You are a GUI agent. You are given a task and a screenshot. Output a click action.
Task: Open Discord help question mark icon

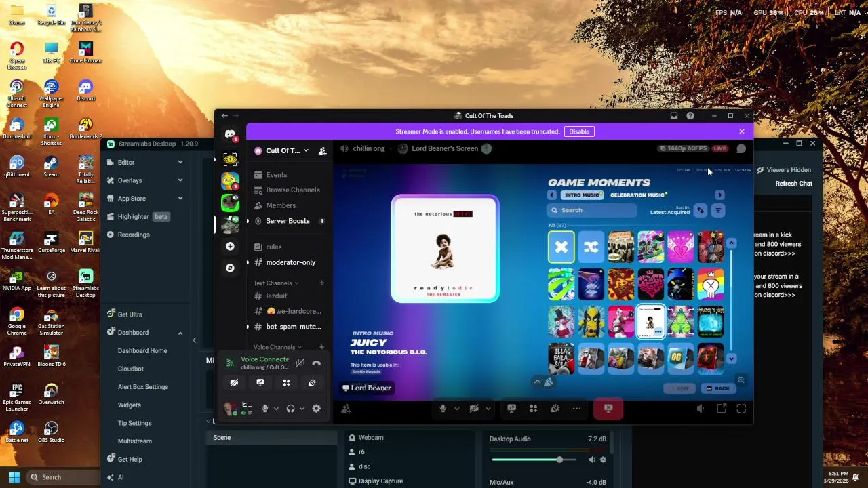click(690, 116)
